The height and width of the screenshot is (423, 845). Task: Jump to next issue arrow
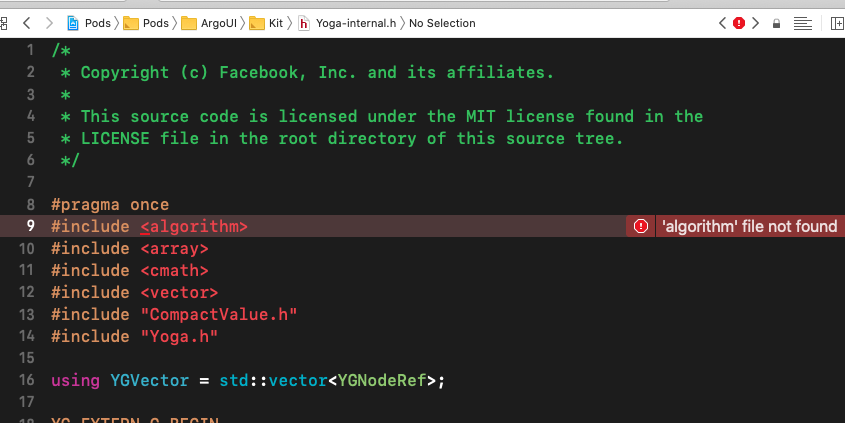click(x=756, y=22)
